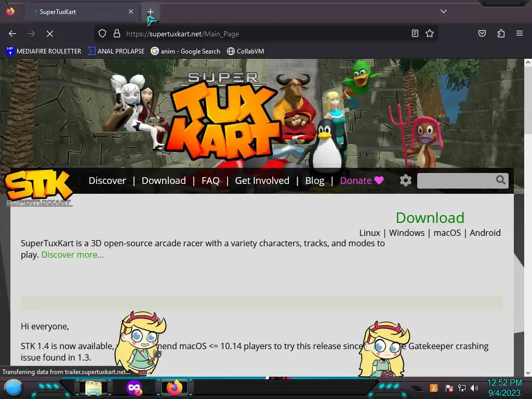Screen dimensions: 532x399
Task: Open the Discover menu item
Action: pyautogui.click(x=107, y=180)
